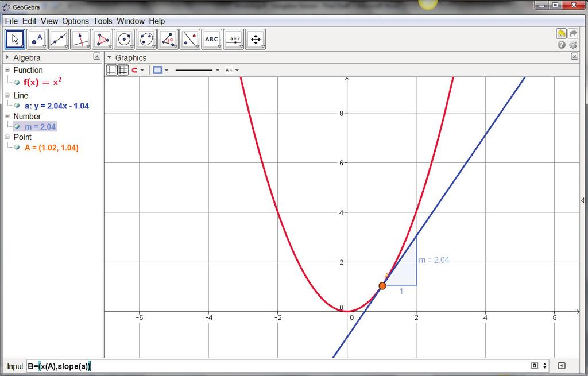
Task: Collapse the Line group in Algebra
Action: pyautogui.click(x=7, y=96)
